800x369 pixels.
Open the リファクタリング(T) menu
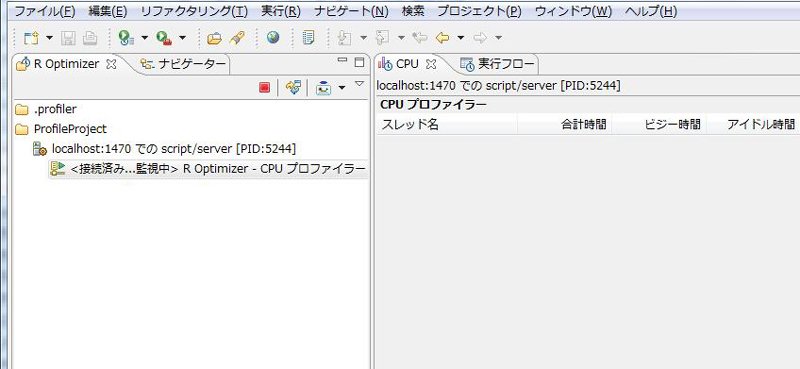(x=194, y=11)
